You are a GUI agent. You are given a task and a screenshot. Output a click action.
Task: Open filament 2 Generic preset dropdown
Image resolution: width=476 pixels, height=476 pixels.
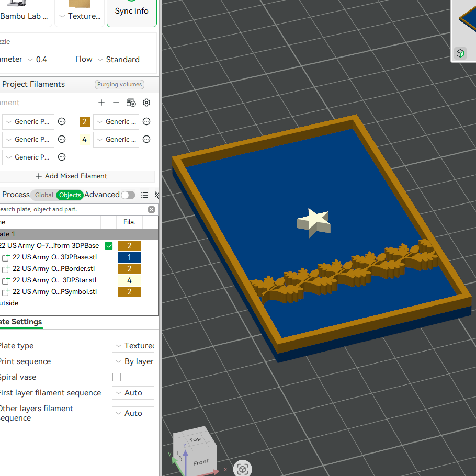(116, 122)
